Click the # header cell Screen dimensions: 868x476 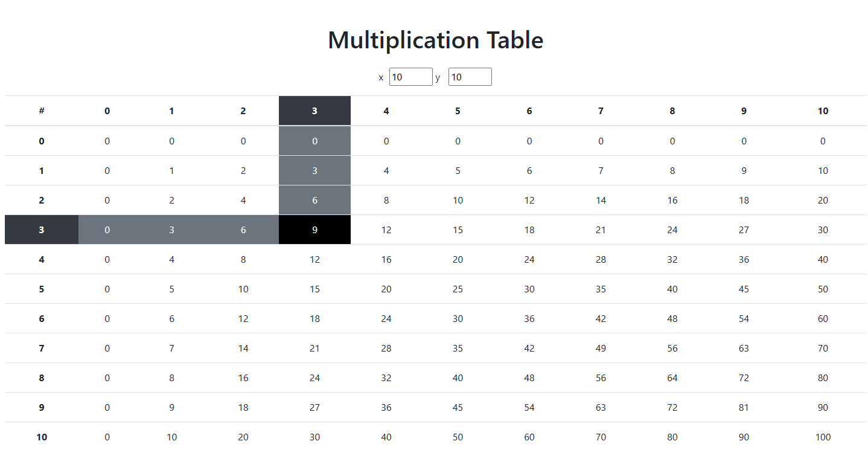41,111
